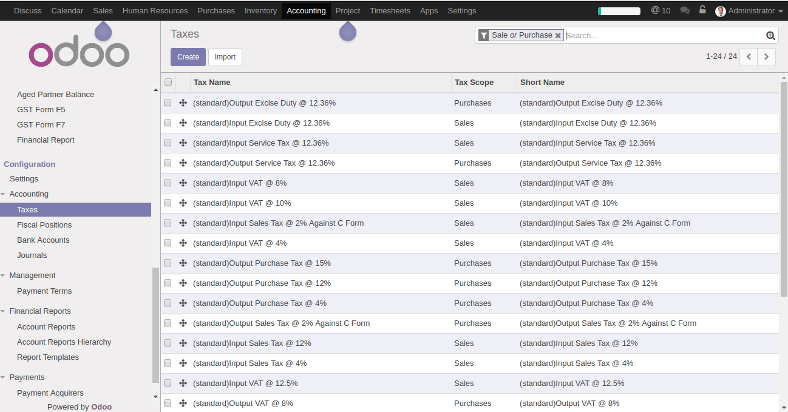Image resolution: width=788 pixels, height=412 pixels.
Task: Click the filter funnel icon in search
Action: pos(483,35)
